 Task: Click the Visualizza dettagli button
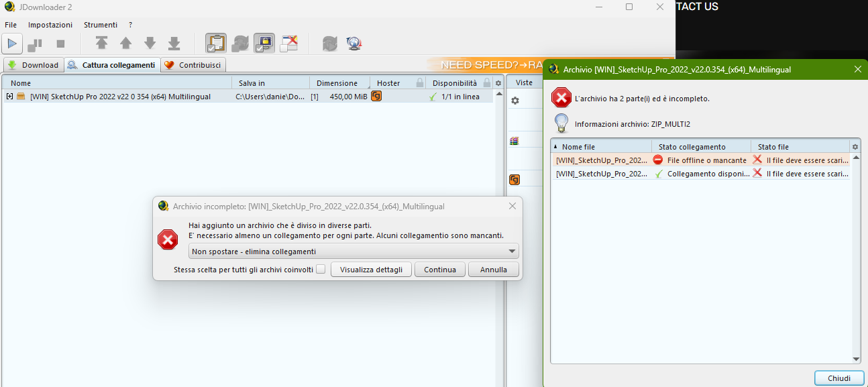coord(371,270)
